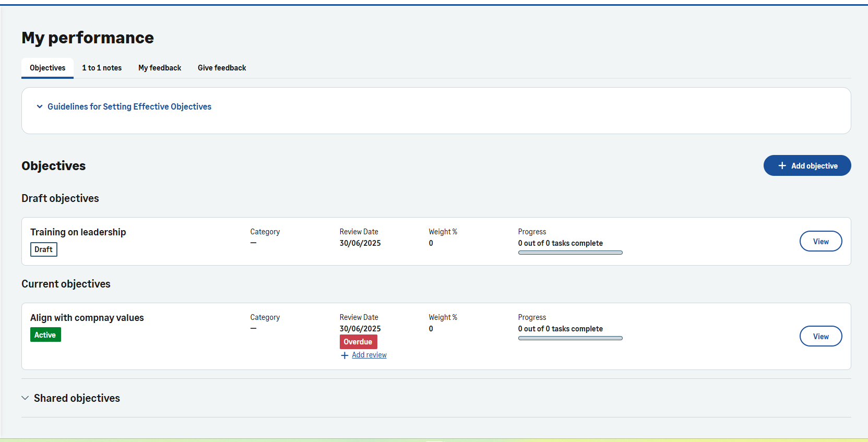Click the chevron icon beside Shared objectives
The width and height of the screenshot is (868, 442).
[25, 398]
